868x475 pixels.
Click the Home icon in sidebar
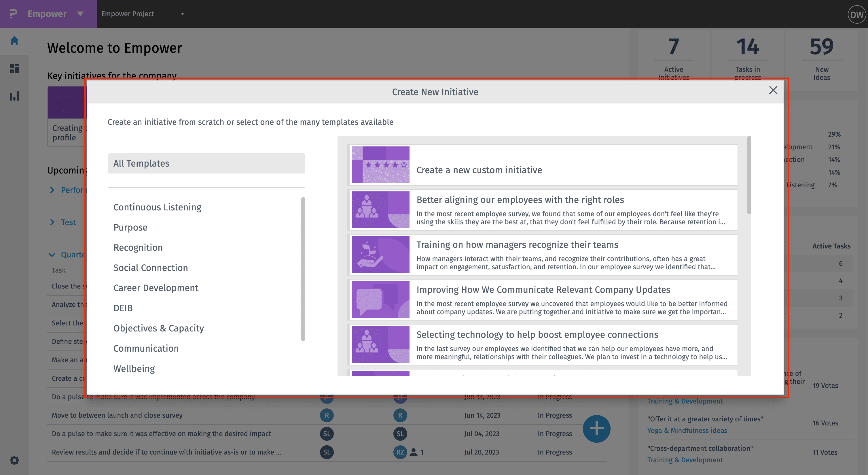click(x=14, y=41)
